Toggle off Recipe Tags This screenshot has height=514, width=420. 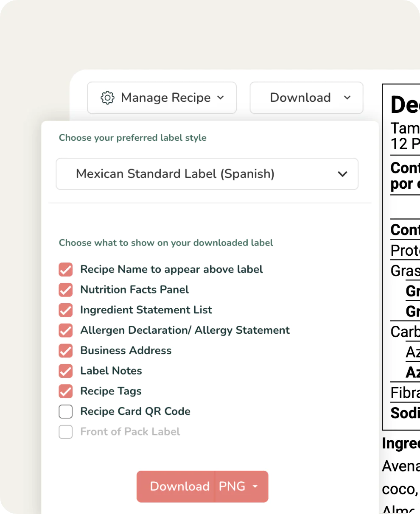[65, 391]
